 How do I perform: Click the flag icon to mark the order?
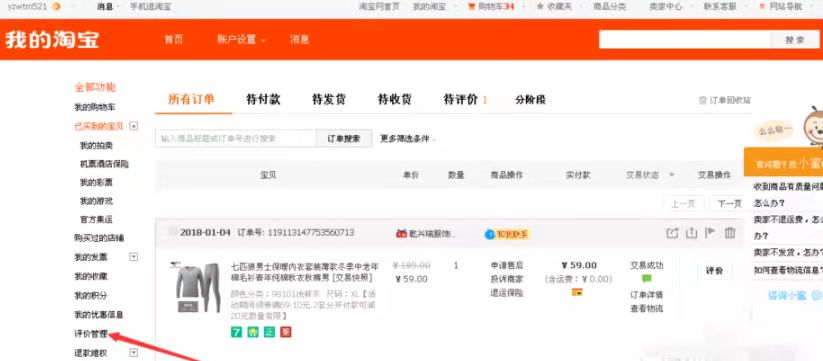pos(711,232)
